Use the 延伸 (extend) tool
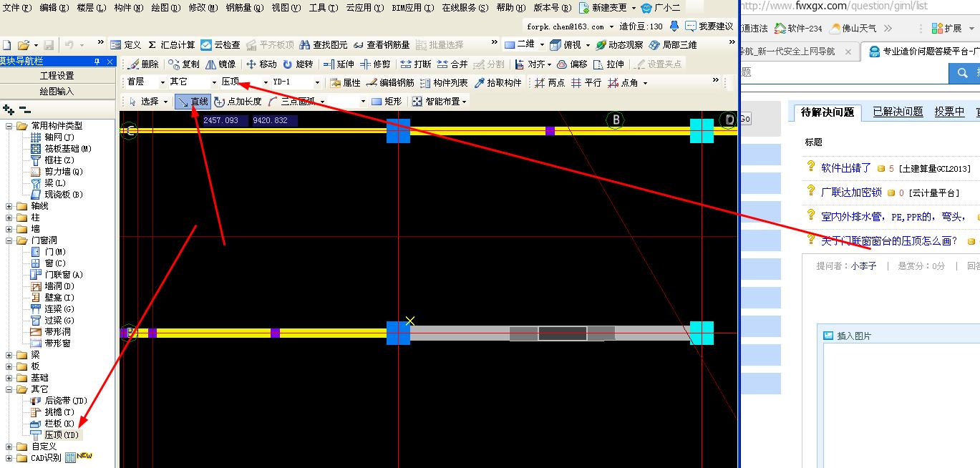Image resolution: width=980 pixels, height=468 pixels. coord(339,64)
